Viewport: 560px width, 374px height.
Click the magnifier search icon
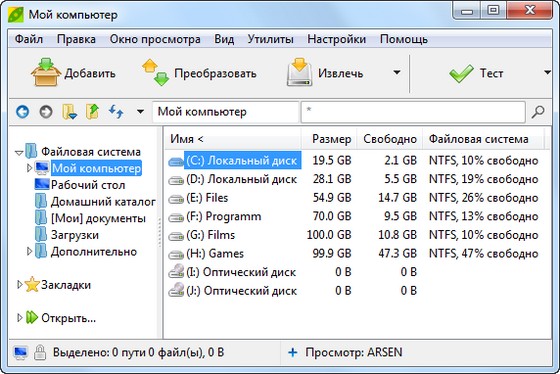click(x=538, y=112)
